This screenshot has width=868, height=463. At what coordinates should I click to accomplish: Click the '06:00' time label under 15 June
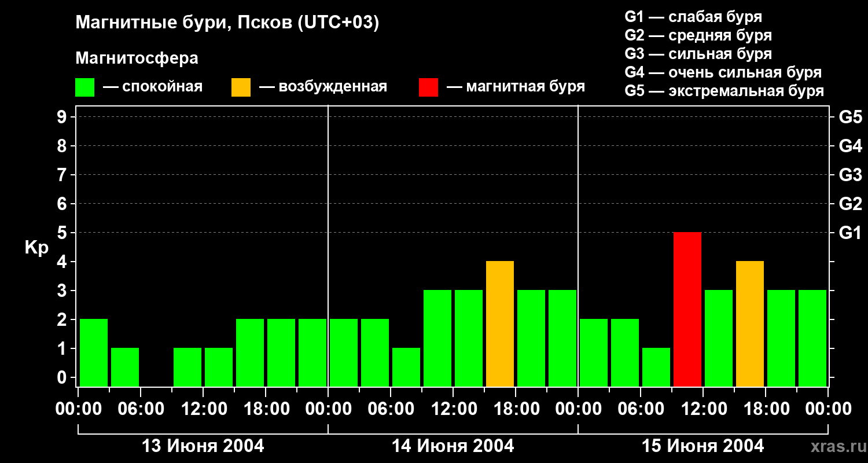point(641,409)
